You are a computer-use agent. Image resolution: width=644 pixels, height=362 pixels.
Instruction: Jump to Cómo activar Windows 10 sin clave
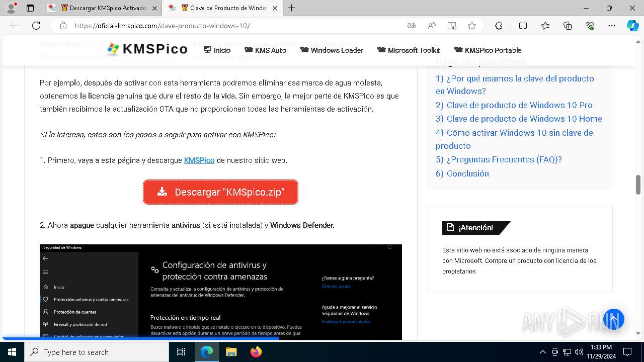(514, 139)
